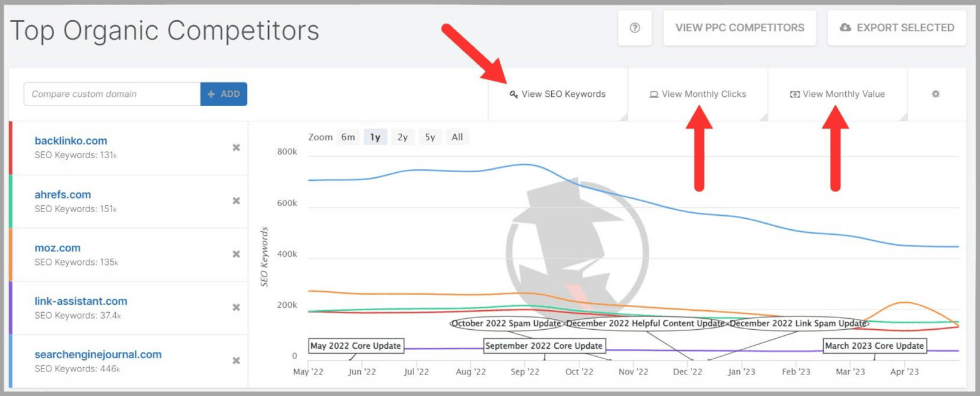The width and height of the screenshot is (980, 396).
Task: Click the May 2022 Core Update marker
Action: tap(355, 346)
